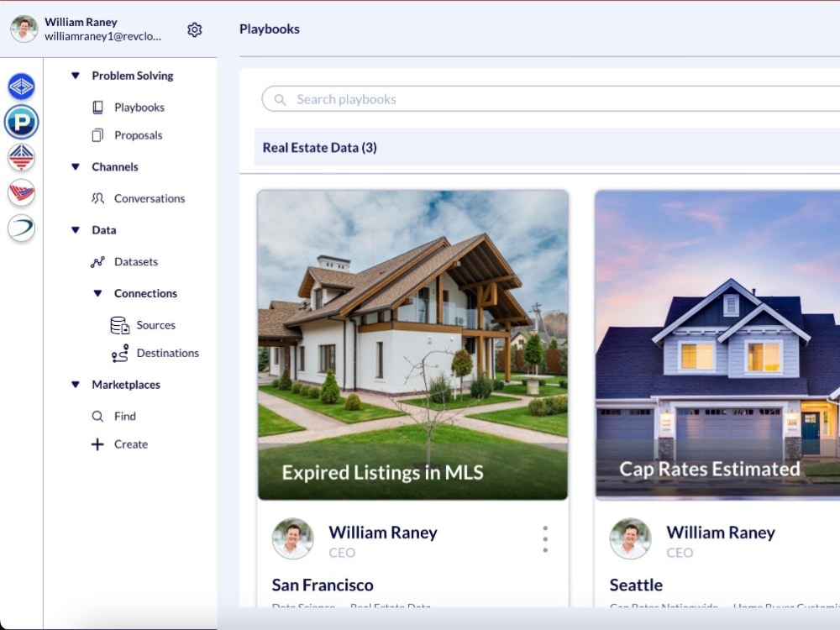Select the red and blue wave workspace icon
This screenshot has width=840, height=630.
[22, 192]
